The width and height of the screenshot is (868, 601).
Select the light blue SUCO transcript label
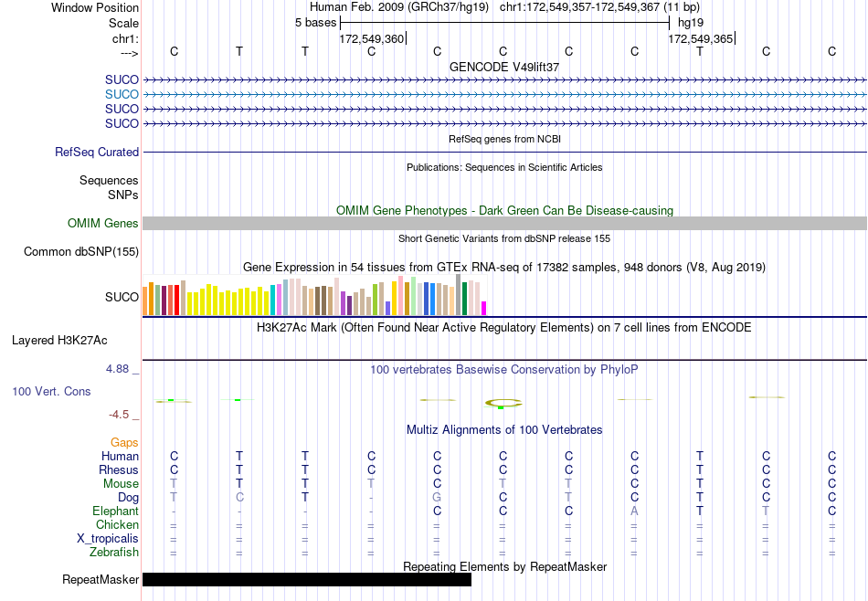[x=122, y=94]
